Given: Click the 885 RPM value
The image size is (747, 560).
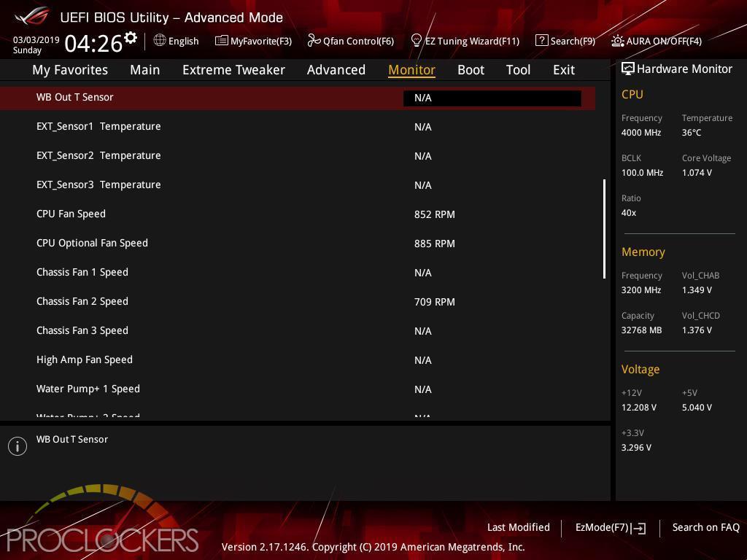Looking at the screenshot, I should click(x=435, y=244).
